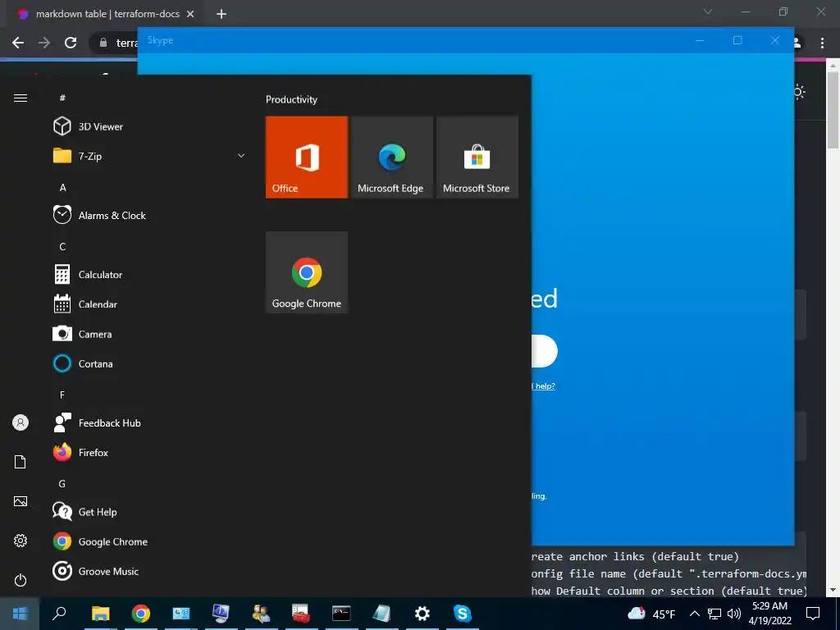Open Settings from the Start sidebar

point(21,541)
